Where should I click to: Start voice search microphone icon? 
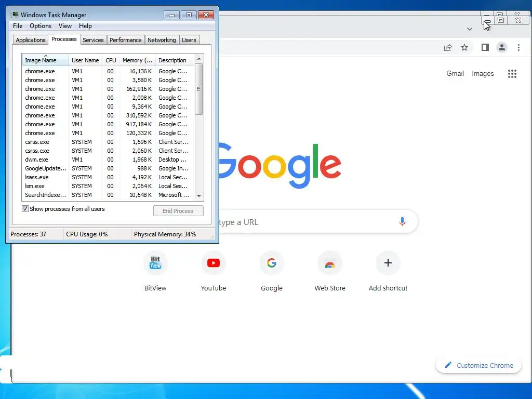click(x=402, y=222)
